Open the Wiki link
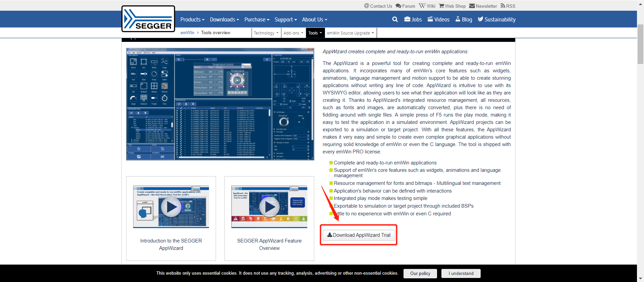Viewport: 644px width, 282px height. (x=427, y=6)
